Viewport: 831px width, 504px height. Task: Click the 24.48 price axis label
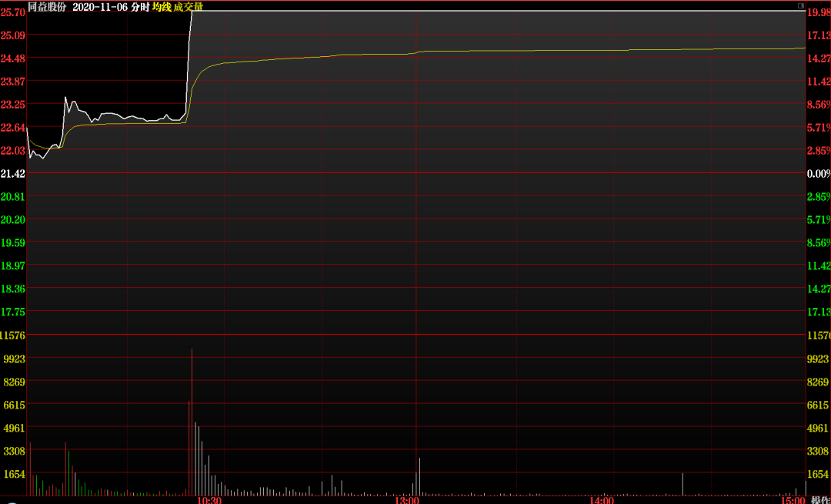pyautogui.click(x=12, y=58)
